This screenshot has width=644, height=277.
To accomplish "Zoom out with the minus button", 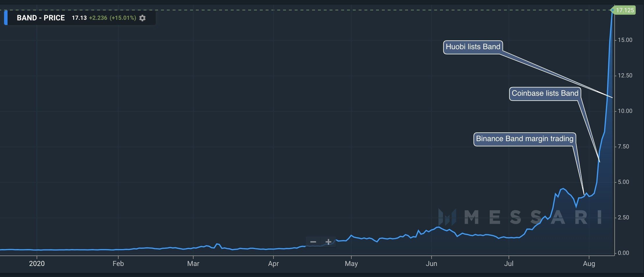I will pyautogui.click(x=313, y=242).
